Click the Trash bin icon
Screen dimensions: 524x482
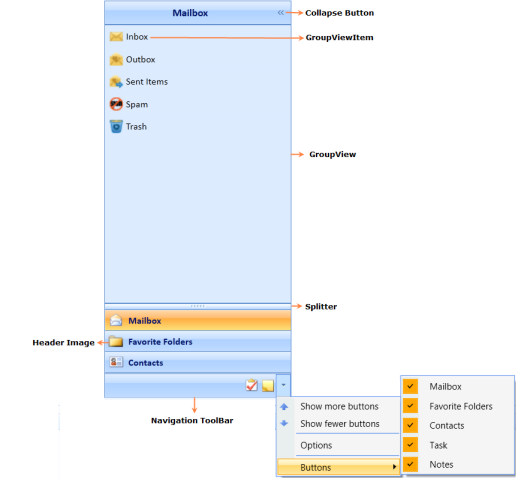(116, 126)
